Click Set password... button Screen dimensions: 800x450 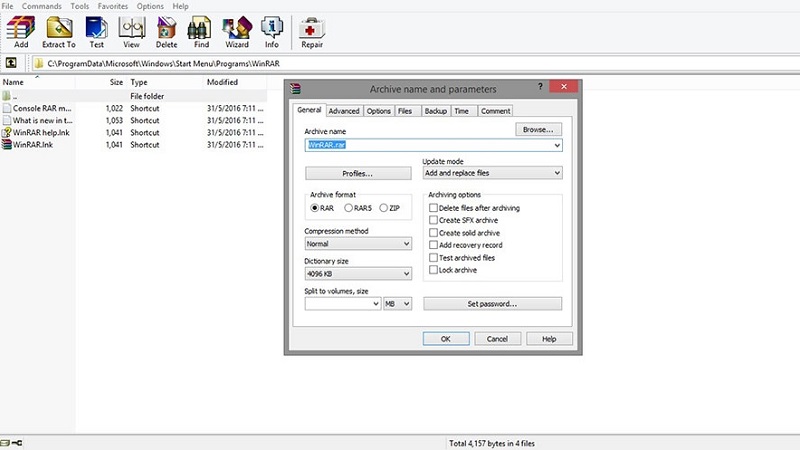pyautogui.click(x=493, y=304)
